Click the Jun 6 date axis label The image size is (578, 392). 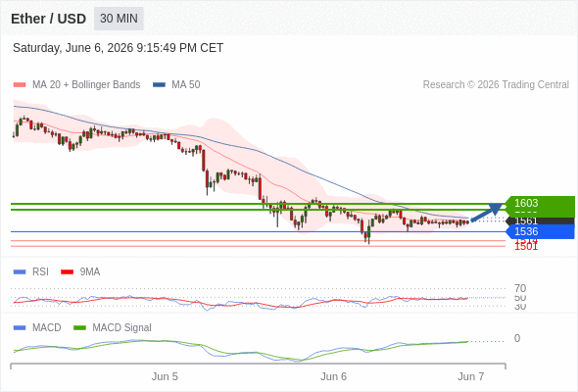pos(334,376)
